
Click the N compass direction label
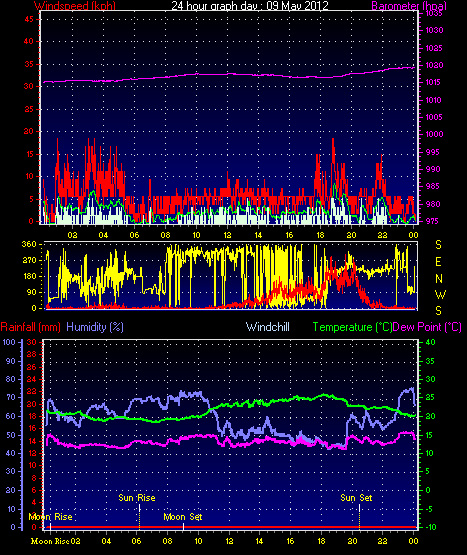point(439,279)
